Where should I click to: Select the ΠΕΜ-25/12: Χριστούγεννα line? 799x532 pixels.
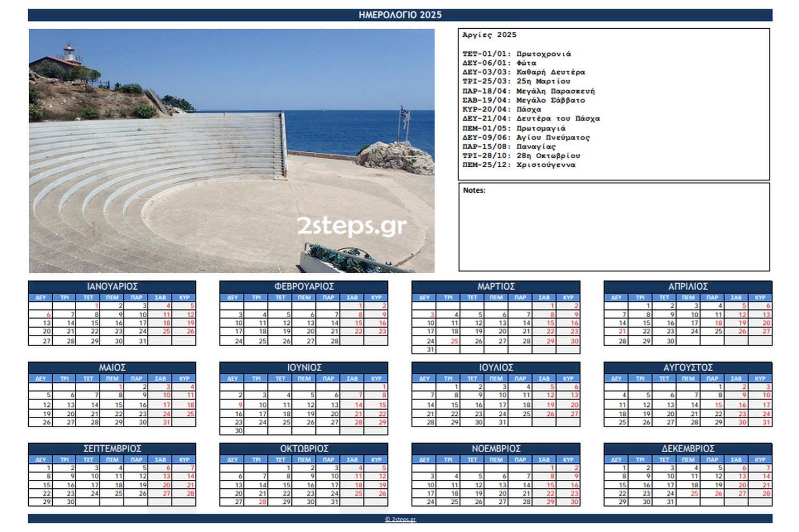[x=519, y=165]
